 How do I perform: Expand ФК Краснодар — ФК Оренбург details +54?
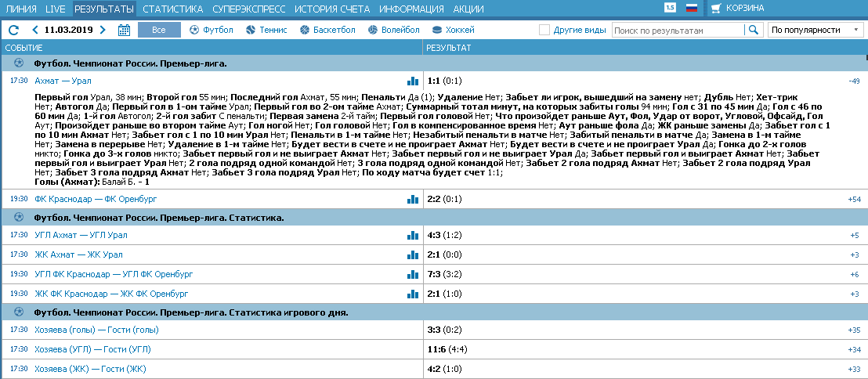[x=854, y=199]
